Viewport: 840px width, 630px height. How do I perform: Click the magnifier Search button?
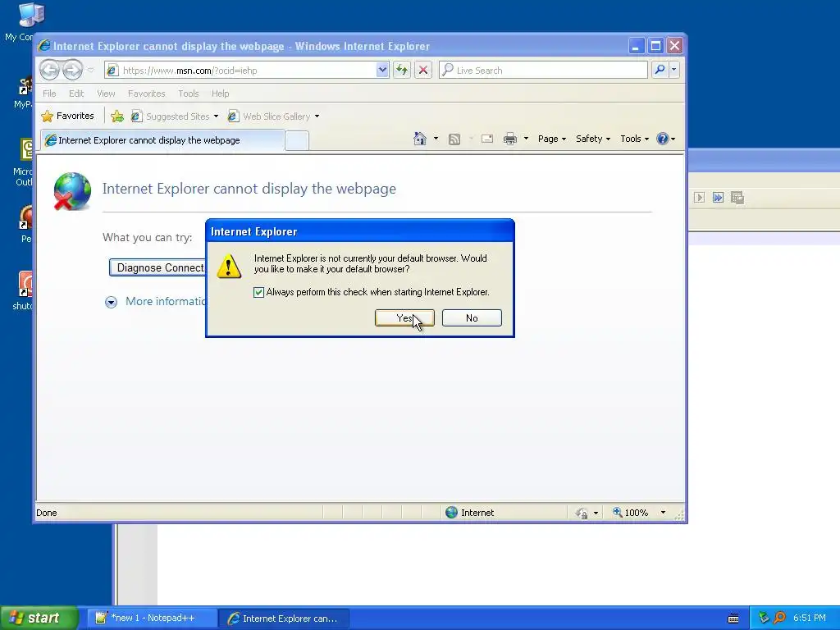(x=660, y=70)
